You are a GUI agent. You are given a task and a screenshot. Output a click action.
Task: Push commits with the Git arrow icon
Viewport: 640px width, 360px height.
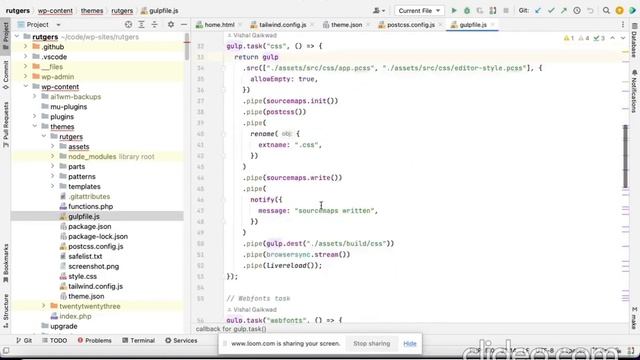[564, 11]
